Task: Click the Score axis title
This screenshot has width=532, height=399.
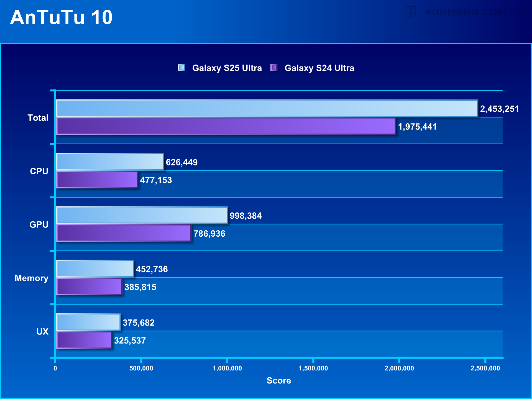Action: click(x=279, y=380)
